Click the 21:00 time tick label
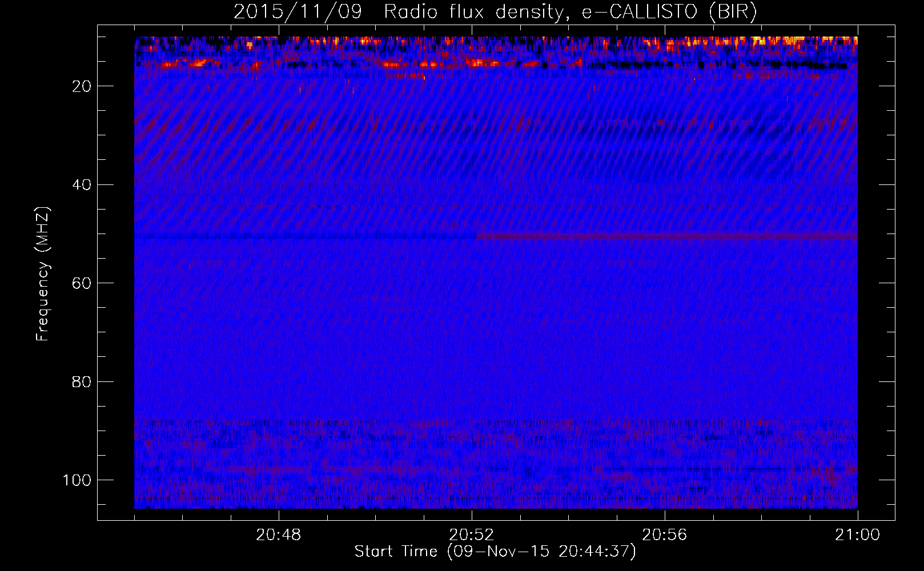Viewport: 924px width, 571px height. click(858, 535)
